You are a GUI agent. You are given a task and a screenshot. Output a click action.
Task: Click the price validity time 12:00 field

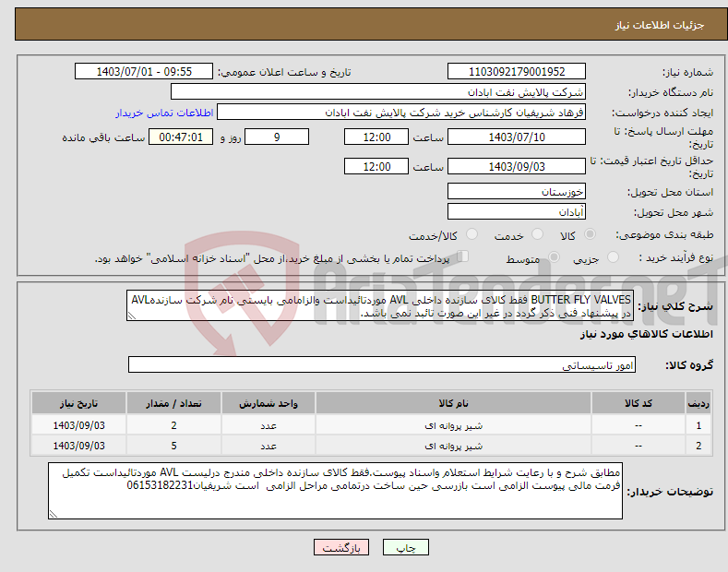coord(376,166)
